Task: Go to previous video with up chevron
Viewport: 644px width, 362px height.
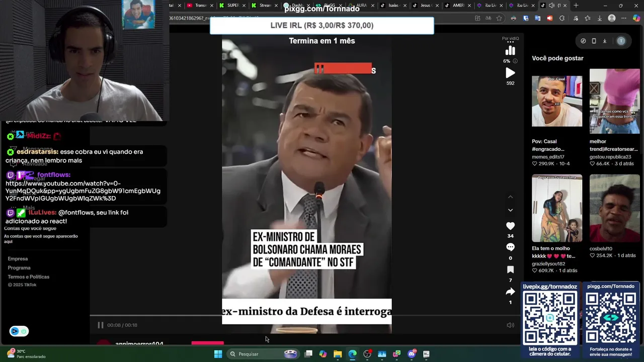Action: pyautogui.click(x=510, y=197)
